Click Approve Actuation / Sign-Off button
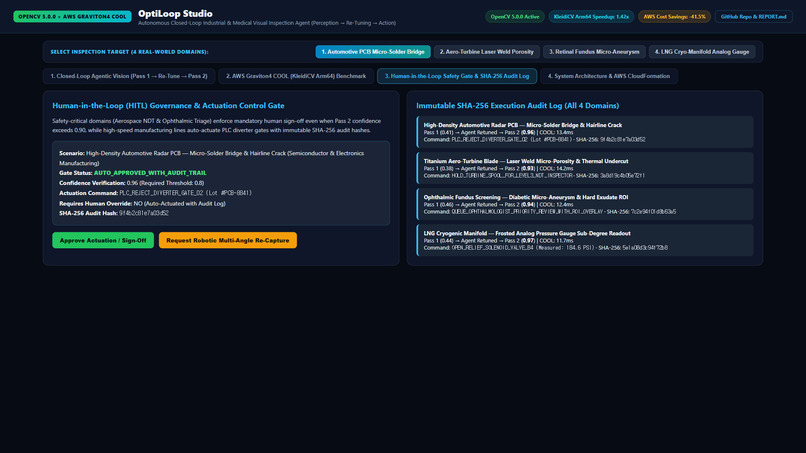Viewport: 806px width, 453px height. pos(103,240)
